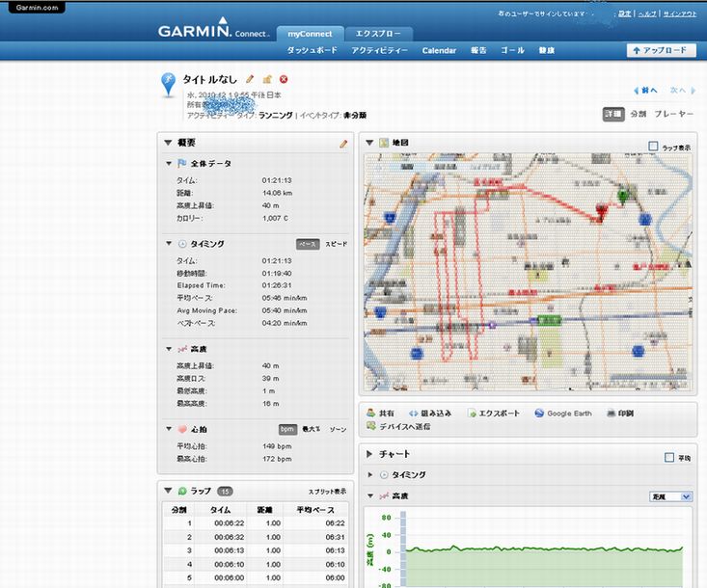
Task: Click the 共有 share icon
Action: click(x=371, y=413)
